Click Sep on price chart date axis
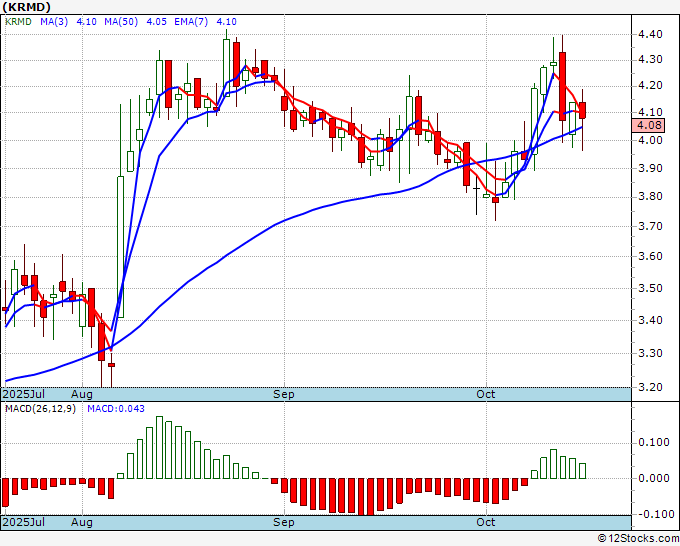 (284, 394)
